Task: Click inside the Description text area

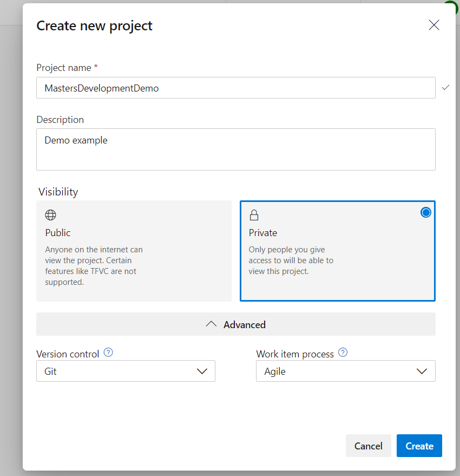Action: [235, 149]
